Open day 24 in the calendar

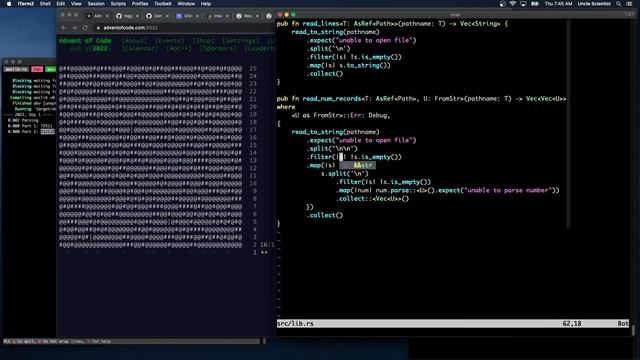[x=158, y=76]
